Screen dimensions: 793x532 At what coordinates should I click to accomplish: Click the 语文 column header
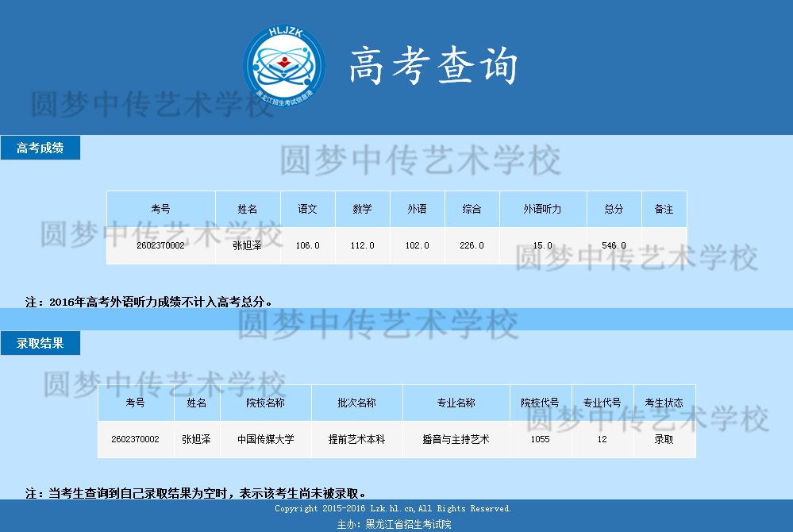pos(308,209)
